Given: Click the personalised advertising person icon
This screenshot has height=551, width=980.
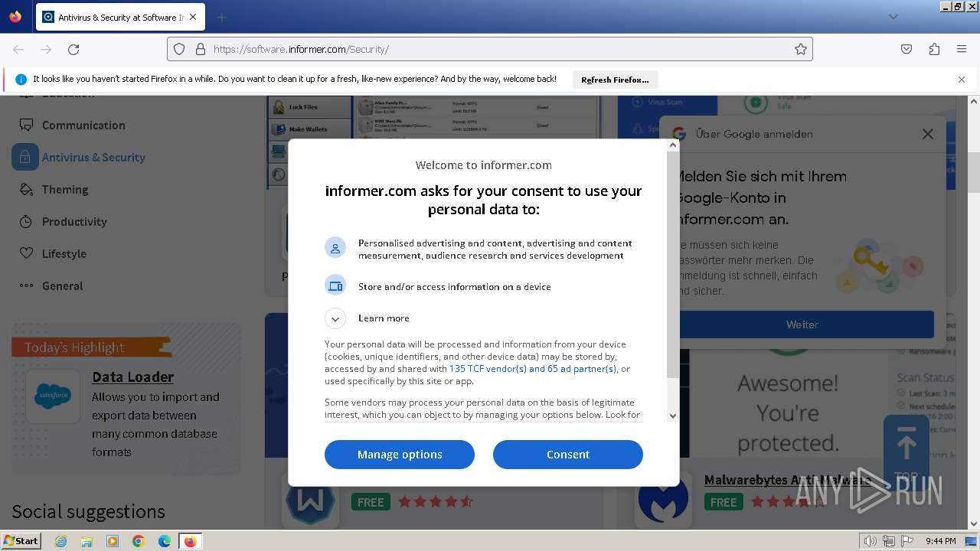Looking at the screenshot, I should click(x=335, y=248).
